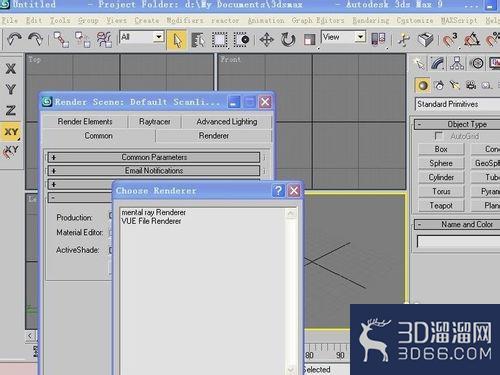Open the Standard Primitives dropdown
This screenshot has height=375, width=500.
coord(457,104)
